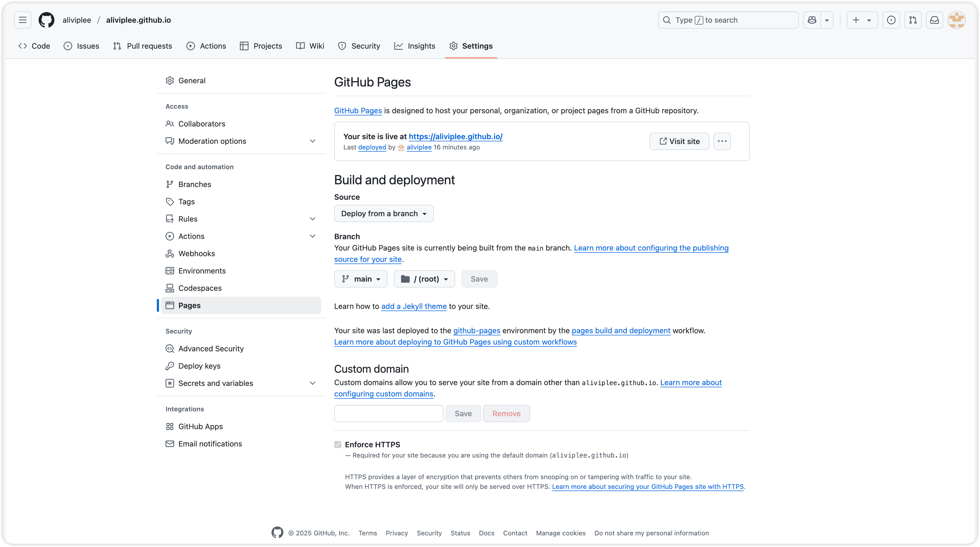Click the General gear icon in the sidebar
980x547 pixels.
pyautogui.click(x=170, y=81)
